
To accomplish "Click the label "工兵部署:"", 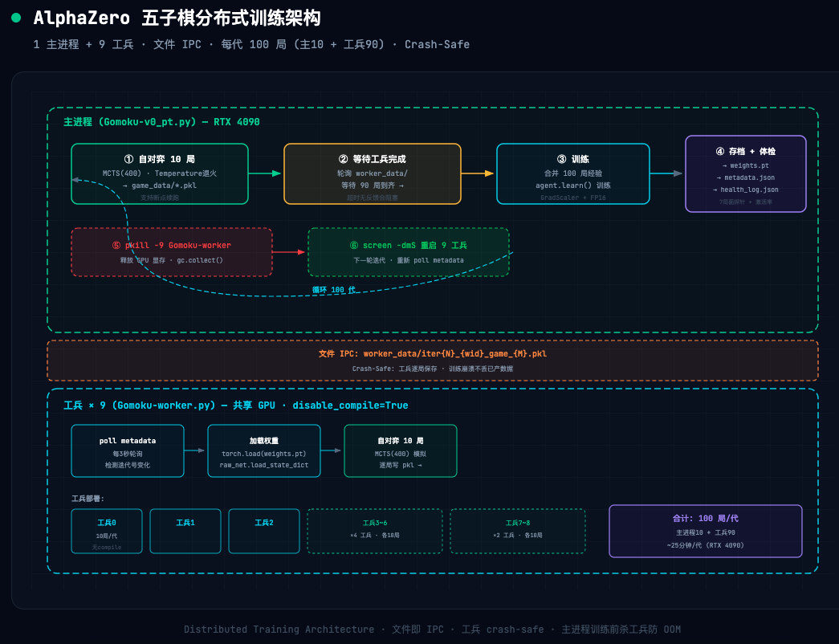I will point(88,499).
